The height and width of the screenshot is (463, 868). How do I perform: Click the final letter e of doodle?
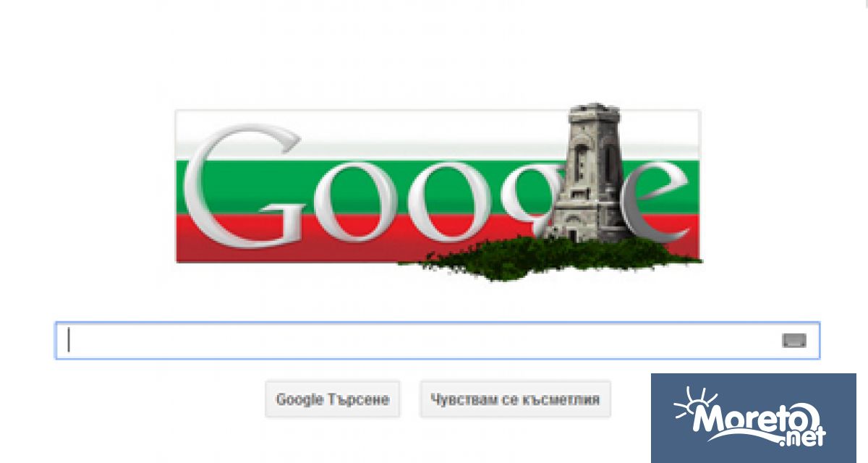657,201
